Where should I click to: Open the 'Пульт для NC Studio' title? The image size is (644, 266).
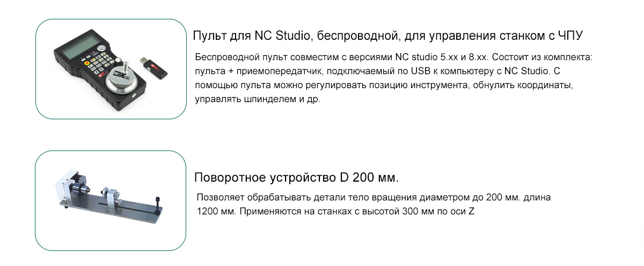(387, 36)
